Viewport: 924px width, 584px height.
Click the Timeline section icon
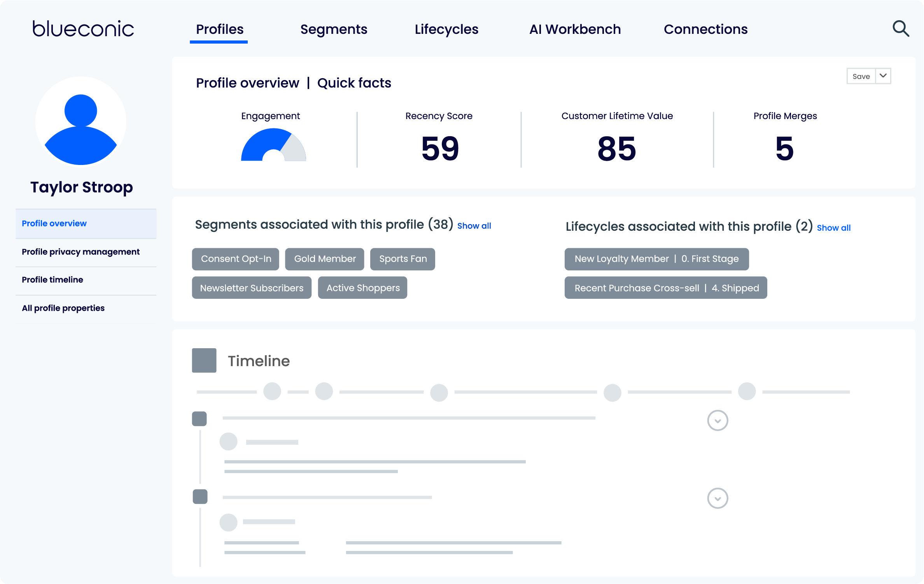(x=205, y=361)
